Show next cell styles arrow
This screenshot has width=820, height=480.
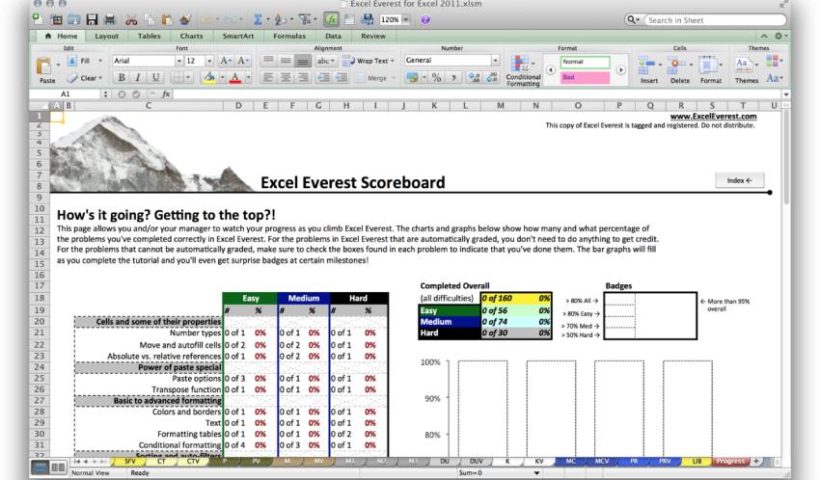(621, 70)
